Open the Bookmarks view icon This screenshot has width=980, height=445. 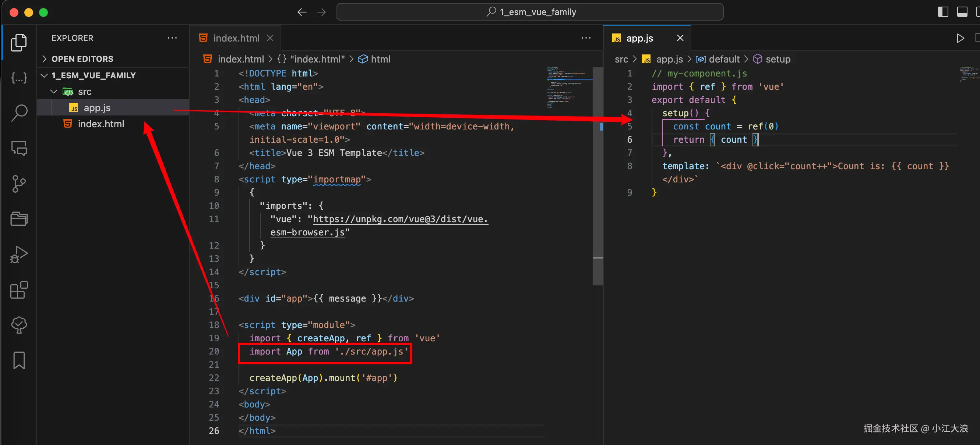pos(19,360)
